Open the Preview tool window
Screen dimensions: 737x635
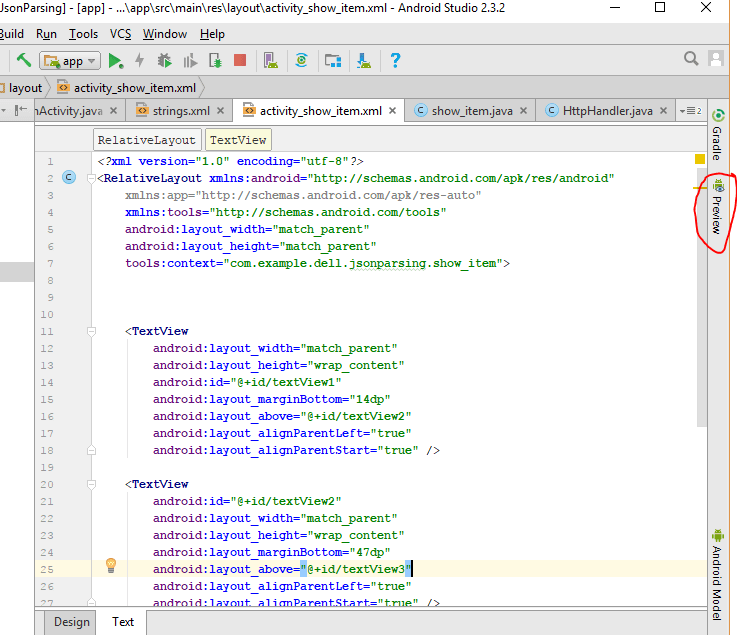717,207
